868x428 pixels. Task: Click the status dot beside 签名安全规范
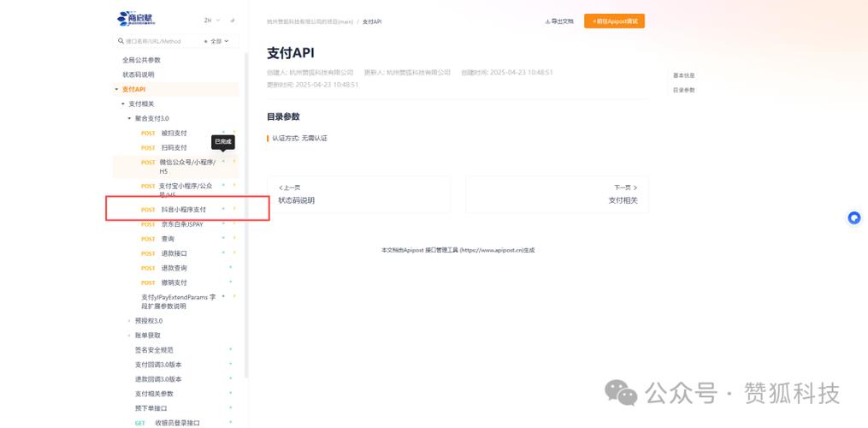click(230, 350)
